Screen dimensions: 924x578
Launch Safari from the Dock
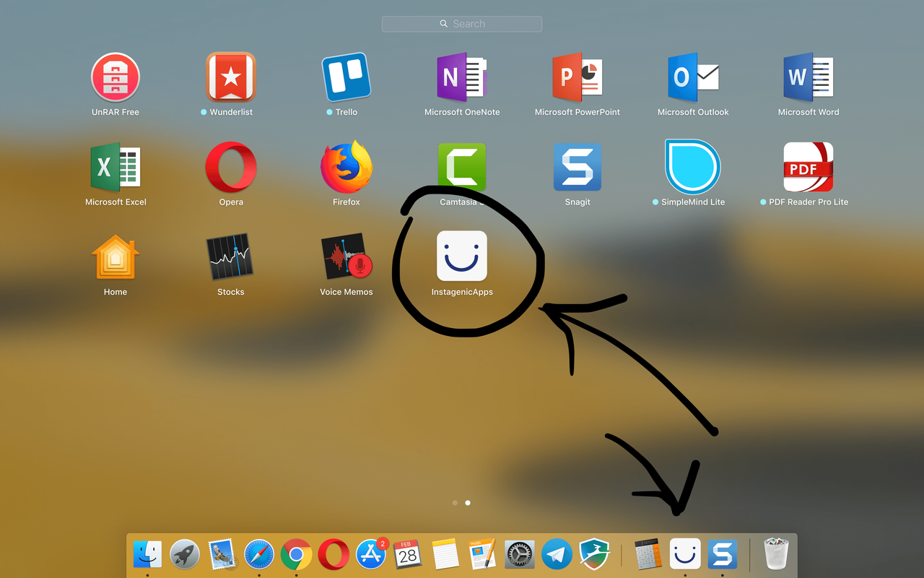click(x=259, y=554)
